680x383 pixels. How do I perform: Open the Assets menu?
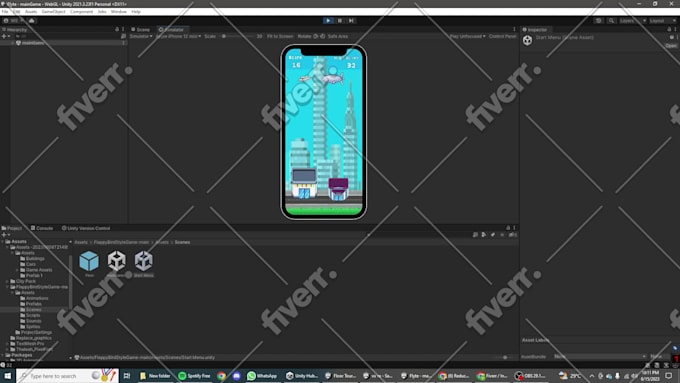(x=31, y=12)
